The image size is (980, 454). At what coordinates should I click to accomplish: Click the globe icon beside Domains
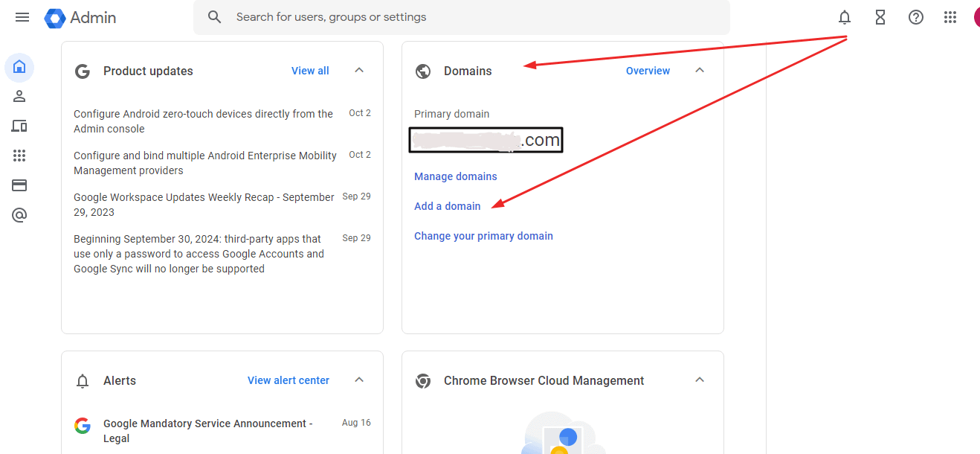(x=423, y=71)
